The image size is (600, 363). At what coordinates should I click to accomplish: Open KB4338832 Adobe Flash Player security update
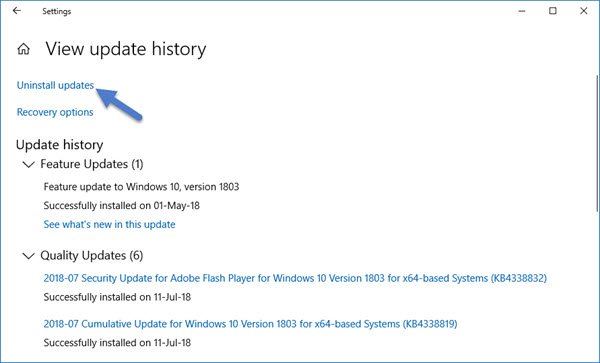pos(295,278)
